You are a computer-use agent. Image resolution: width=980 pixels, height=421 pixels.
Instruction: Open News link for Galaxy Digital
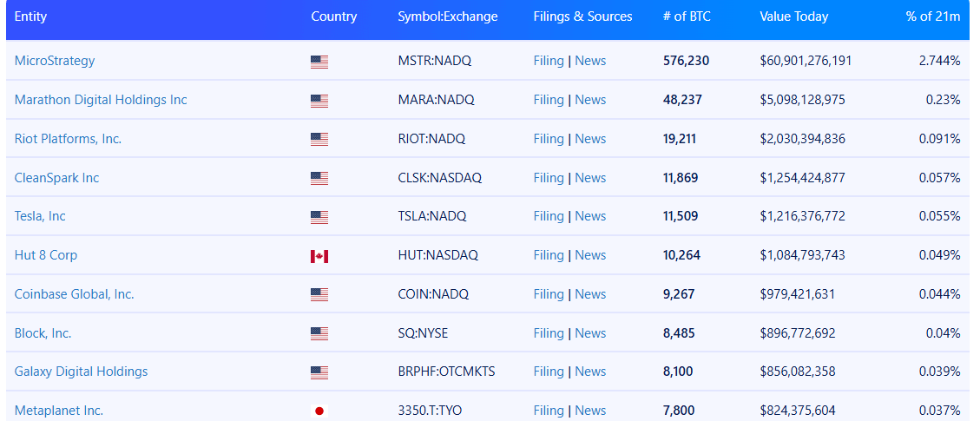point(590,371)
